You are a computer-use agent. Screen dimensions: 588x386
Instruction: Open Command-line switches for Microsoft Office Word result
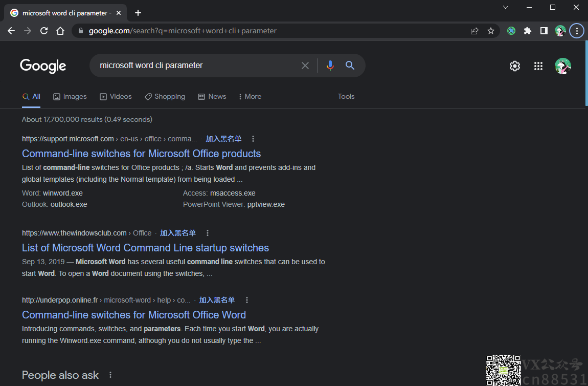click(x=134, y=315)
